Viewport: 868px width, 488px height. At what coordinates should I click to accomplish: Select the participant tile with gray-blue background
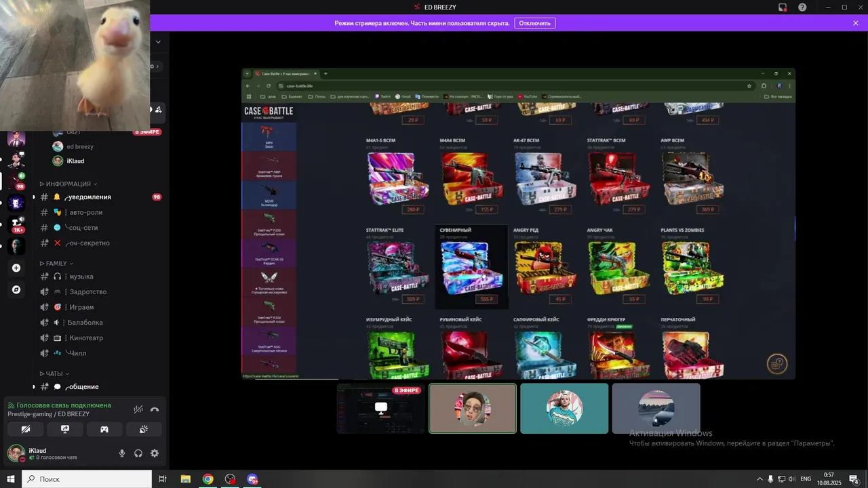[x=656, y=409]
